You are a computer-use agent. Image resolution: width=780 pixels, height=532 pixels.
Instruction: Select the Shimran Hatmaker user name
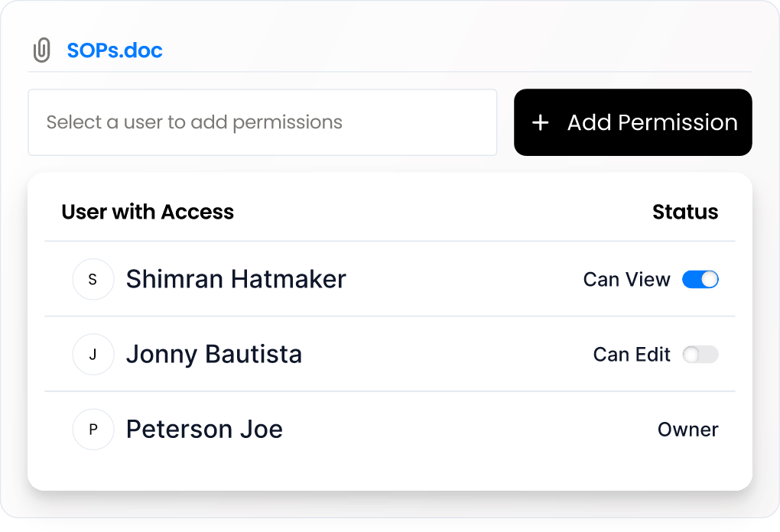236,279
